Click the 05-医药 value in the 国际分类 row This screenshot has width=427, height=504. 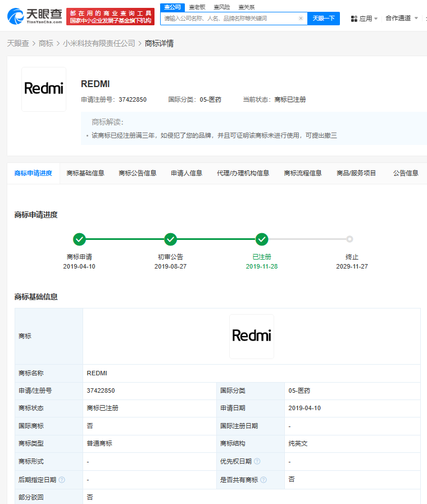pos(299,391)
